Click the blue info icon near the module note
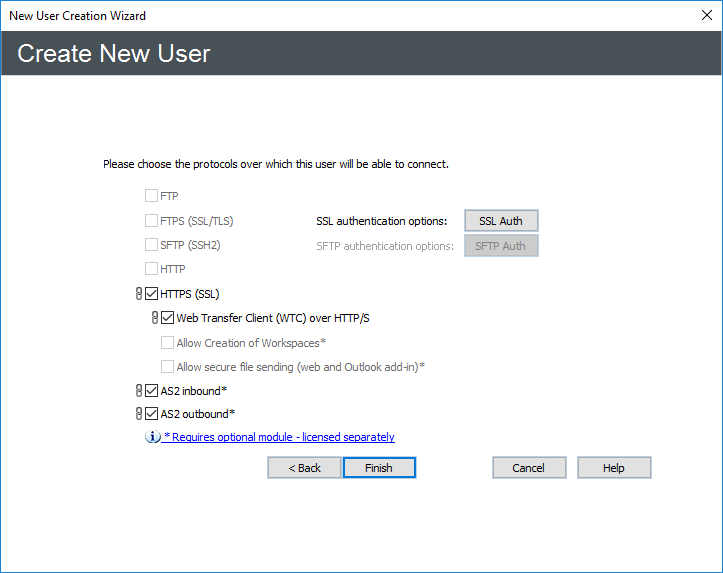 coord(153,437)
